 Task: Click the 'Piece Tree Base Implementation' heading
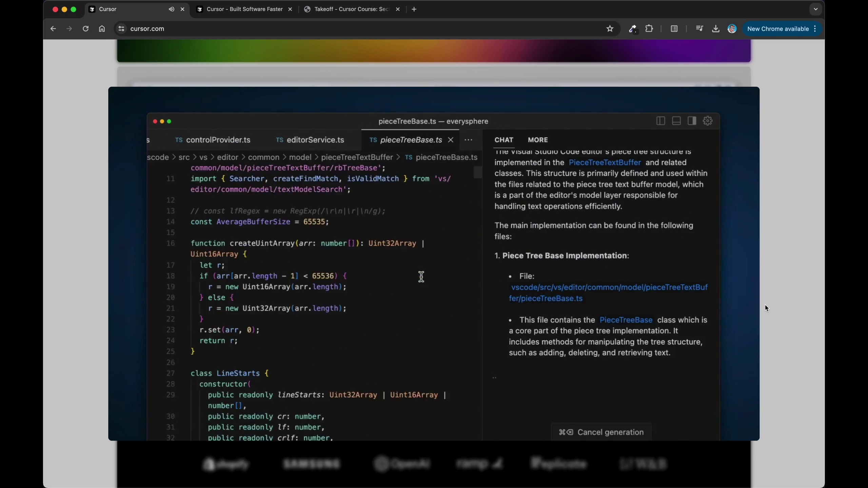point(565,256)
